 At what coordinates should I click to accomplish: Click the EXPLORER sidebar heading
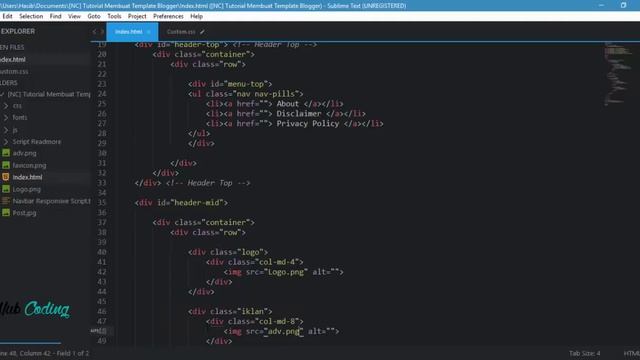click(18, 31)
